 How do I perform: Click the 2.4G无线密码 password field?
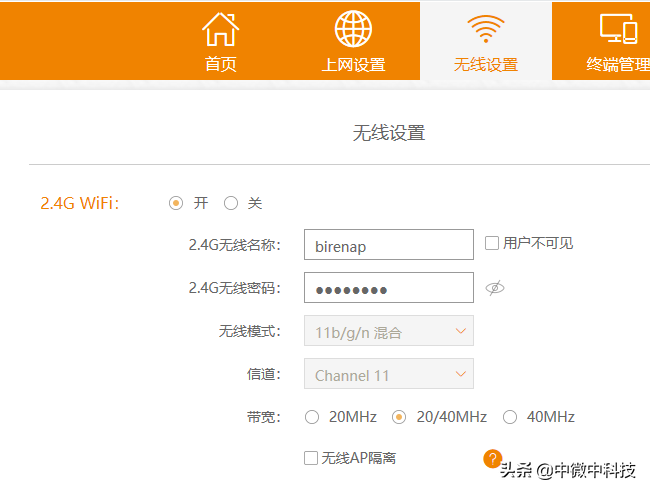(389, 288)
